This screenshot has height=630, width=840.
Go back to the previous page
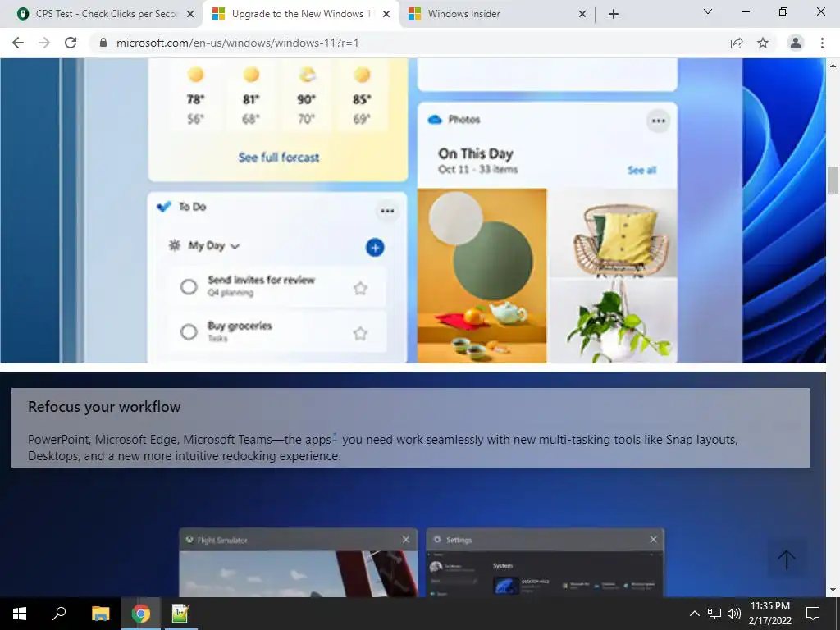[x=18, y=43]
